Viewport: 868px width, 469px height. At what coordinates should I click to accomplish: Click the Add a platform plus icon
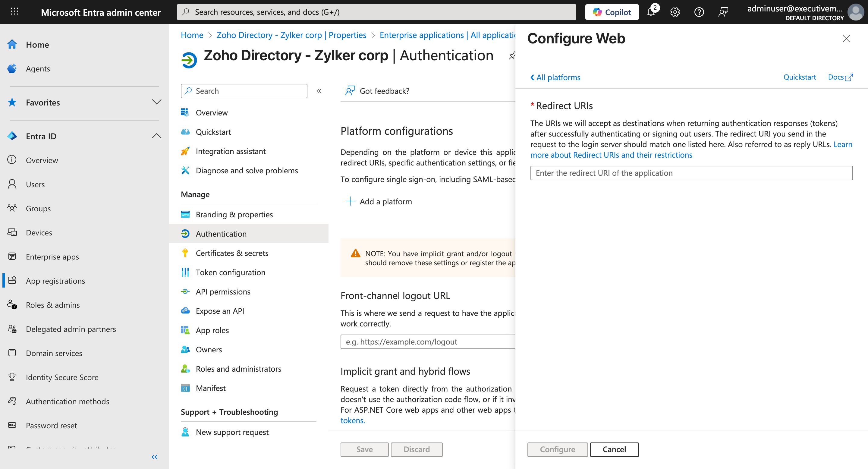tap(350, 201)
